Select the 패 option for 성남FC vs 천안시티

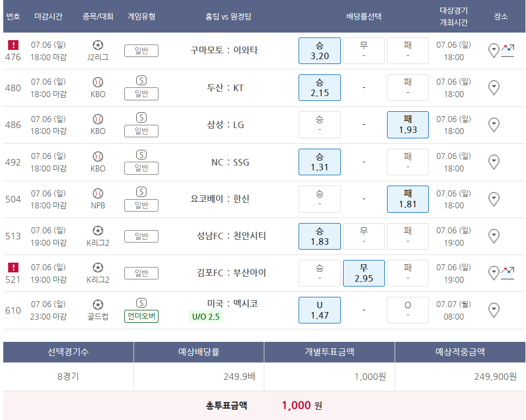pyautogui.click(x=408, y=236)
